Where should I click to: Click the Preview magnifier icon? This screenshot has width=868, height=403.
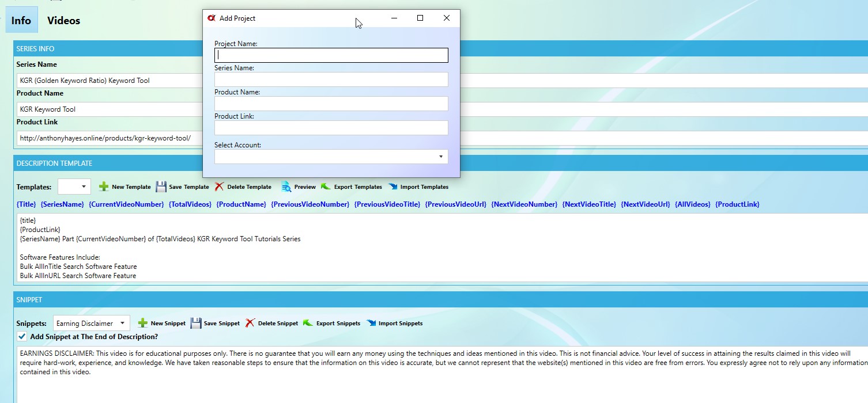[286, 187]
